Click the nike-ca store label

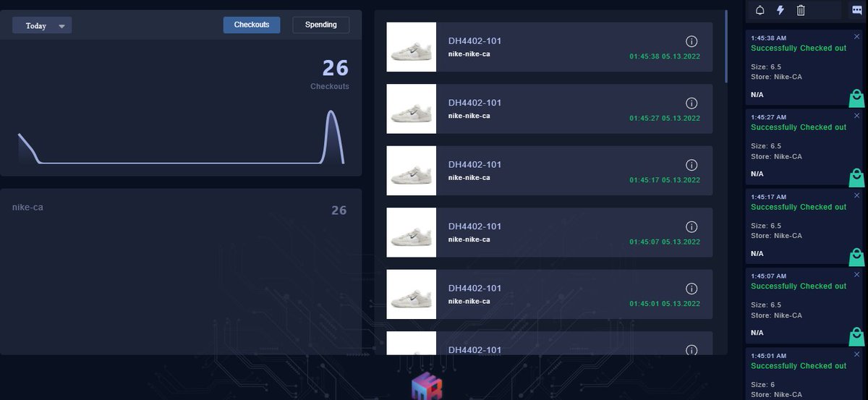point(27,208)
